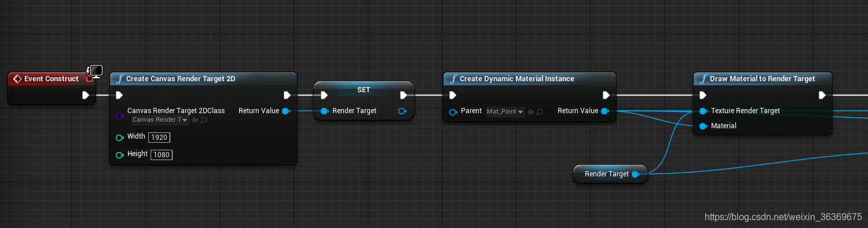Click the Return Value pin of Create Canvas Render Target
Viewport: 868px width, 228px height.
click(x=285, y=111)
